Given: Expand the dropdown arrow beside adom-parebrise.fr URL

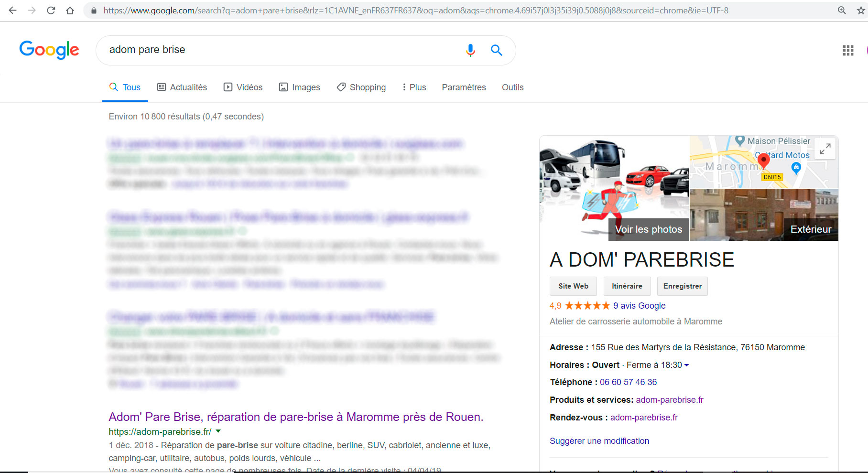Looking at the screenshot, I should click(218, 431).
